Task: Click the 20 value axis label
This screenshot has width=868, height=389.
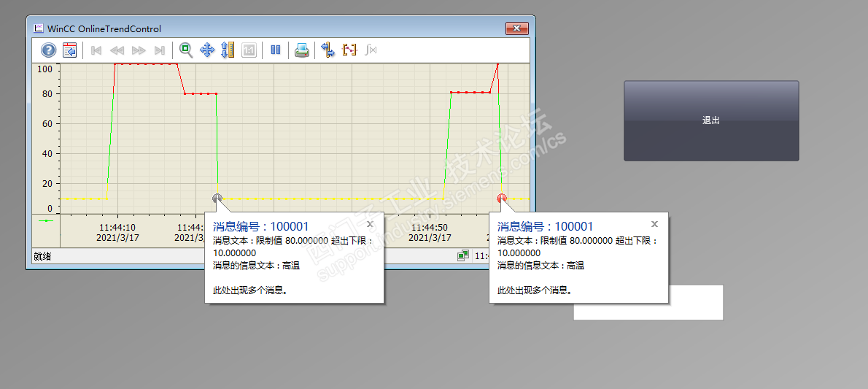Action: [x=47, y=183]
